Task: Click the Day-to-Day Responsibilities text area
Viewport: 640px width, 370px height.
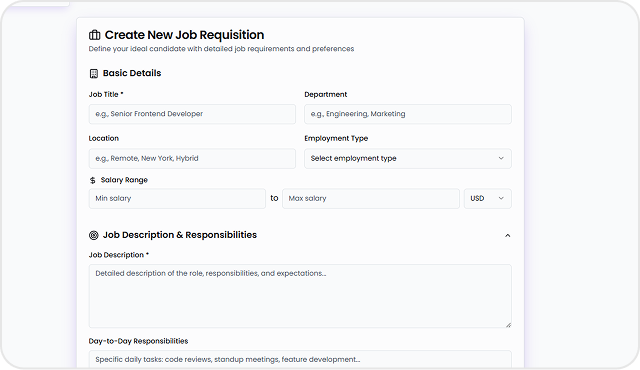Action: coord(300,359)
